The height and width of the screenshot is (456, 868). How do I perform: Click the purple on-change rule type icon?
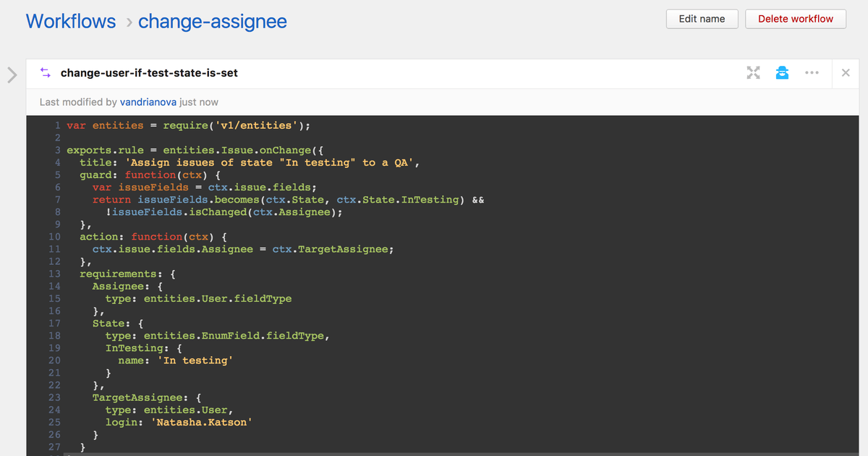pos(46,73)
